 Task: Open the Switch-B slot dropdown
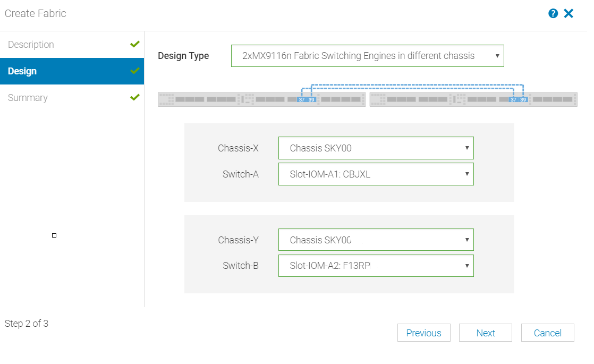376,266
